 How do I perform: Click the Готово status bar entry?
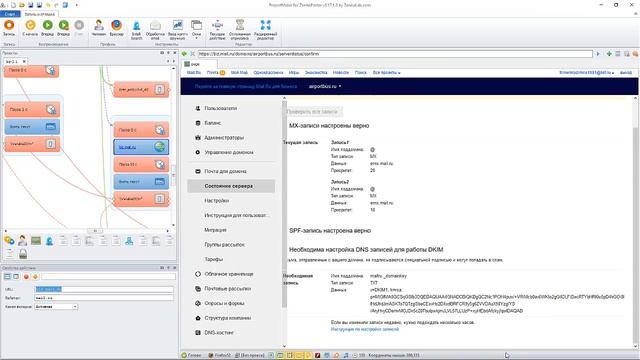pos(192,356)
